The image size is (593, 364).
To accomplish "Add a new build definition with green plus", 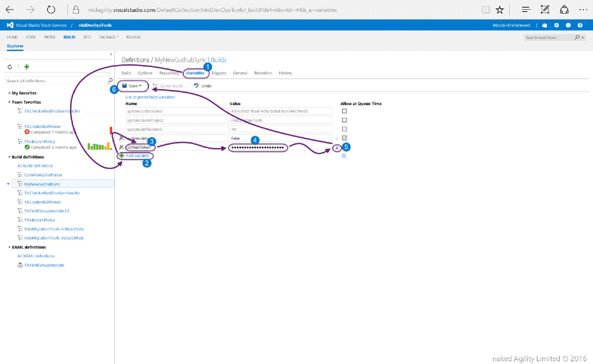I will pyautogui.click(x=26, y=67).
